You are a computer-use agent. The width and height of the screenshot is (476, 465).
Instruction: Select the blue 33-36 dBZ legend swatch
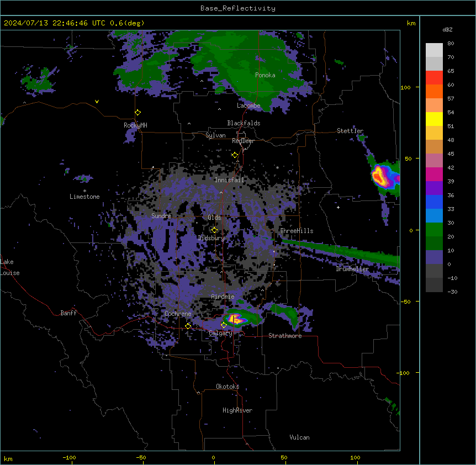434,202
